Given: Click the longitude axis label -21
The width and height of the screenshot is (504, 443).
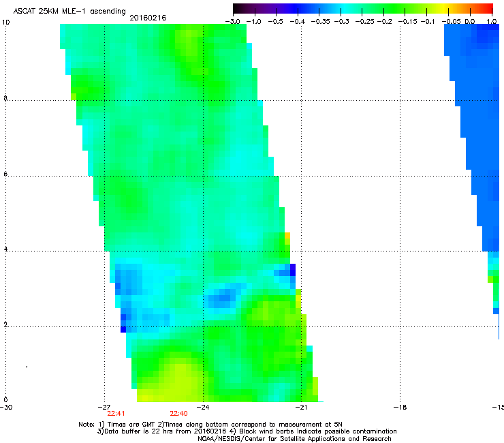Looking at the screenshot, I should [x=301, y=408].
